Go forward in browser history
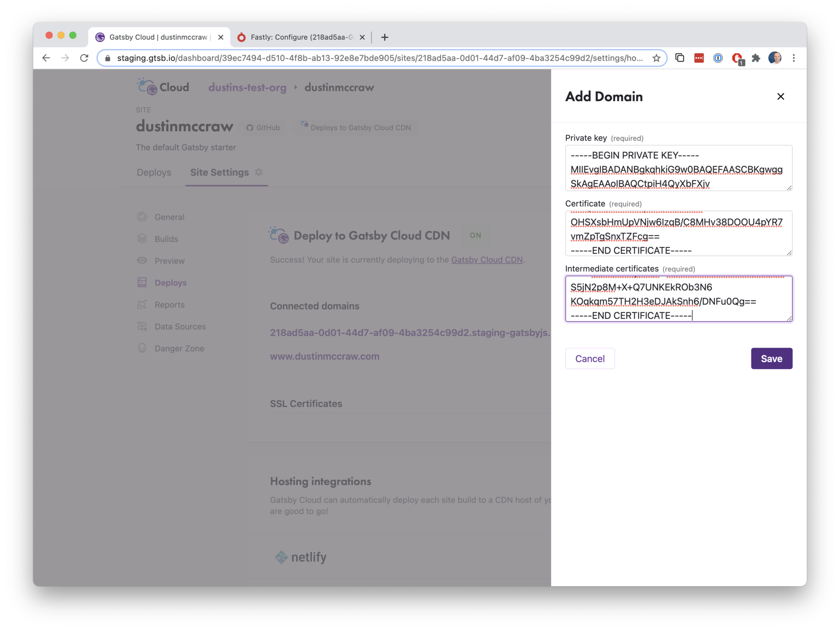840x630 pixels. click(65, 58)
